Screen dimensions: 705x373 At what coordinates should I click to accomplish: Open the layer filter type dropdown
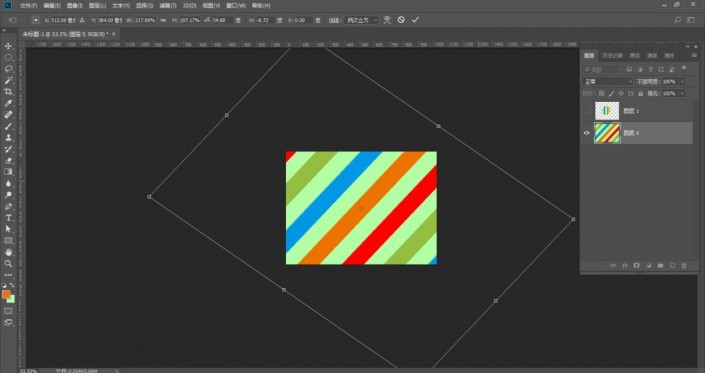[601, 70]
